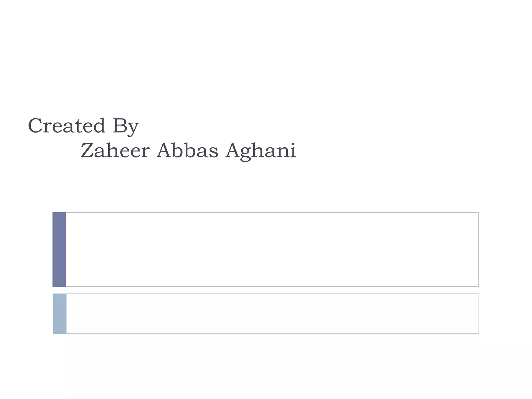
Task: Click the word "Created" in the title
Action: coord(66,126)
